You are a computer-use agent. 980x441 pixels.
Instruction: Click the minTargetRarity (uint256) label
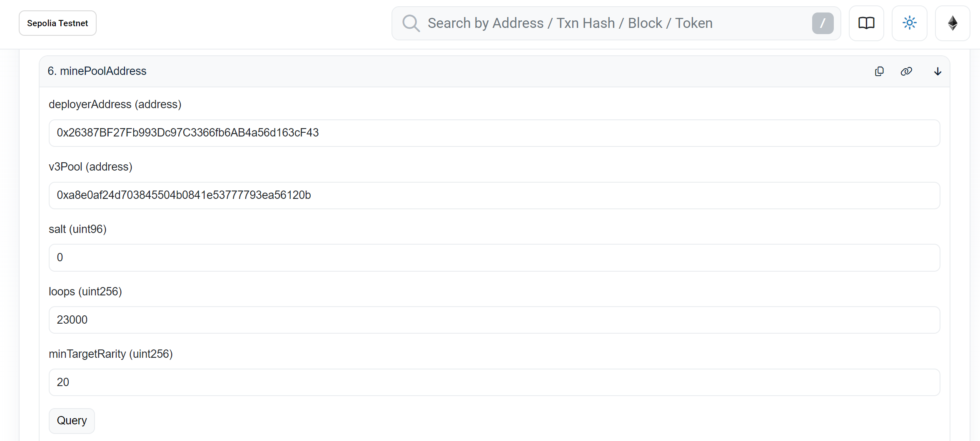click(x=111, y=354)
